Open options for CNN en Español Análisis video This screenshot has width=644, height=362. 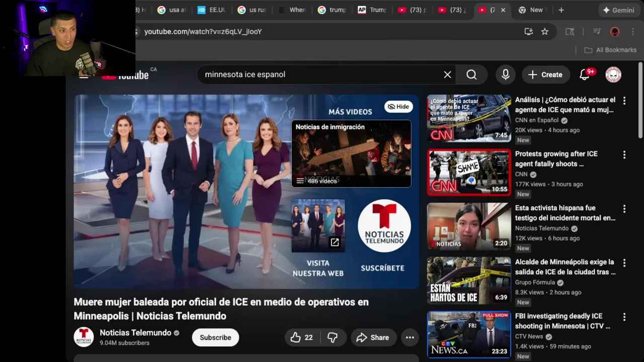coord(624,101)
